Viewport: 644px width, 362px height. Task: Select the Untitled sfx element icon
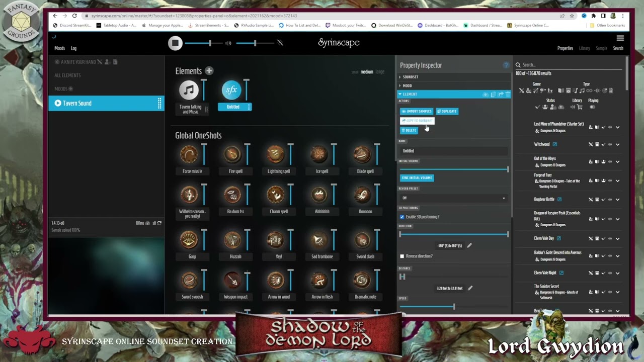click(x=231, y=90)
